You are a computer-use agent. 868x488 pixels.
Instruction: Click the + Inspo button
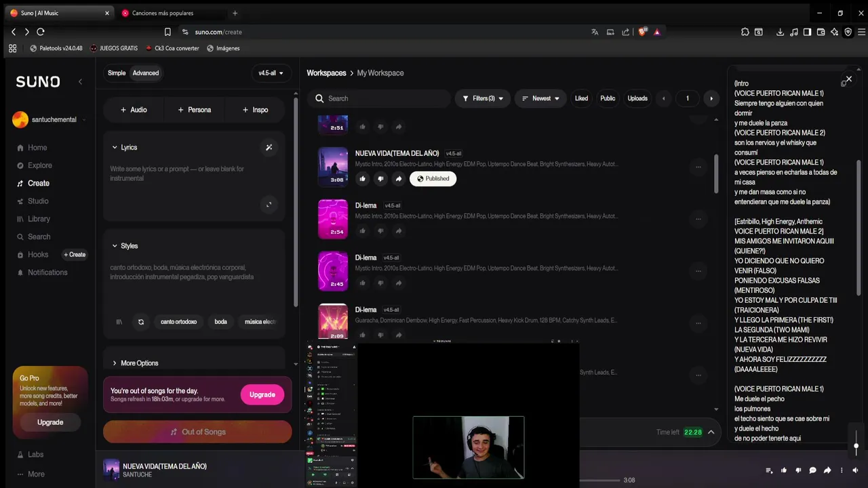[256, 110]
